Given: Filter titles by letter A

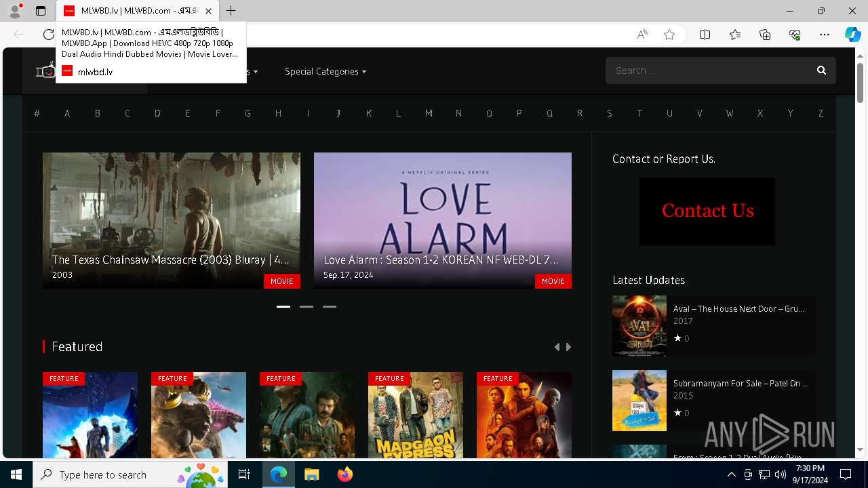Looking at the screenshot, I should [x=67, y=113].
